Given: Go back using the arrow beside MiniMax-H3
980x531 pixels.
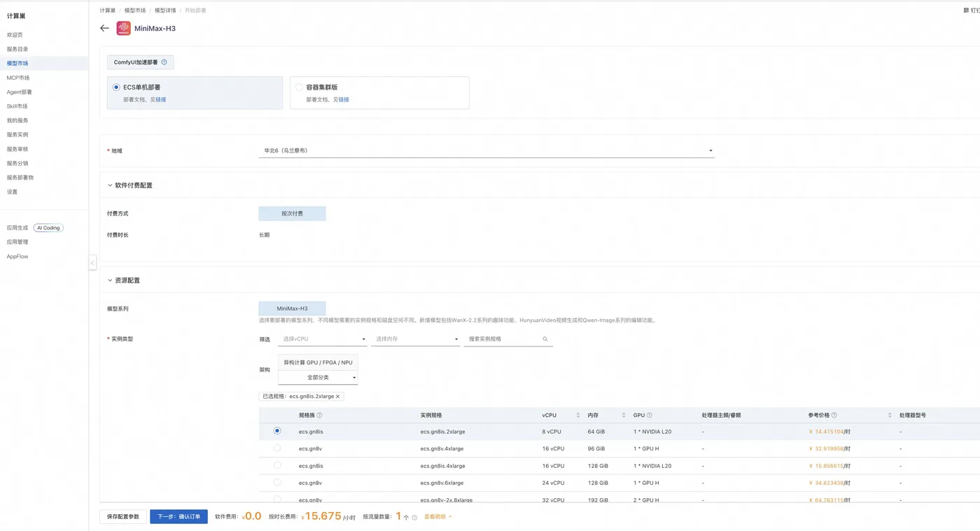Looking at the screenshot, I should (x=105, y=28).
